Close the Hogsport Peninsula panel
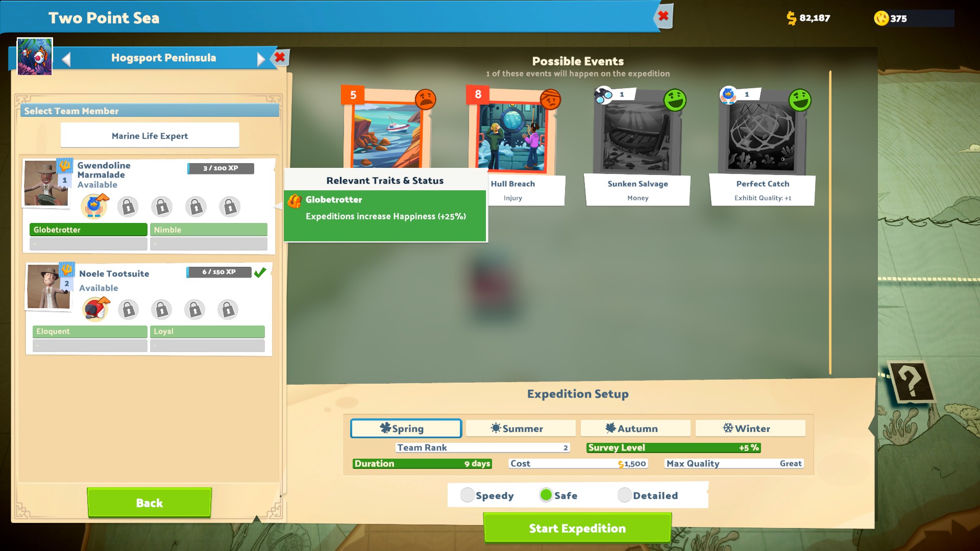 pyautogui.click(x=280, y=57)
